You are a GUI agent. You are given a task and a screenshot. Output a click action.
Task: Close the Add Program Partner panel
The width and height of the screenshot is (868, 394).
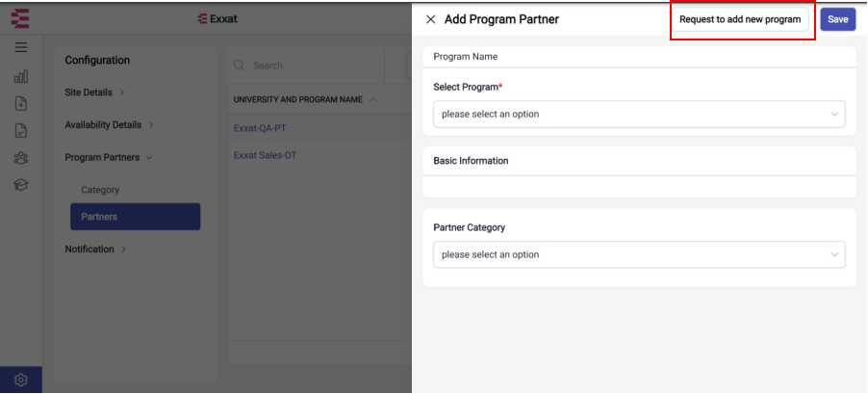pyautogui.click(x=430, y=19)
